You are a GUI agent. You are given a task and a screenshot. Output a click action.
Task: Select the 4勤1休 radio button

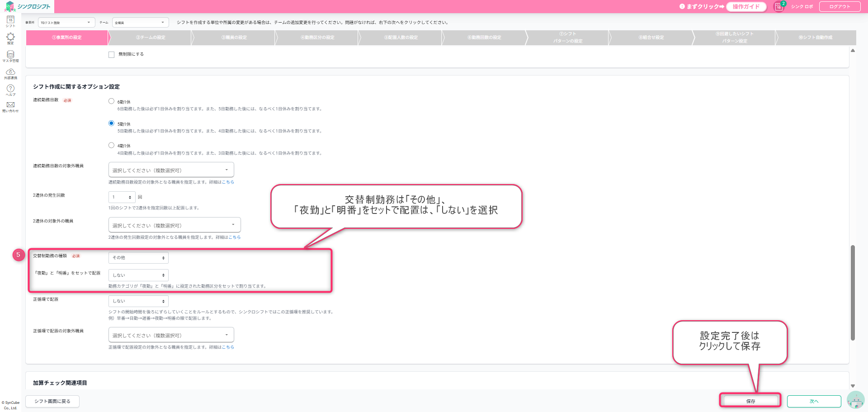pos(111,145)
